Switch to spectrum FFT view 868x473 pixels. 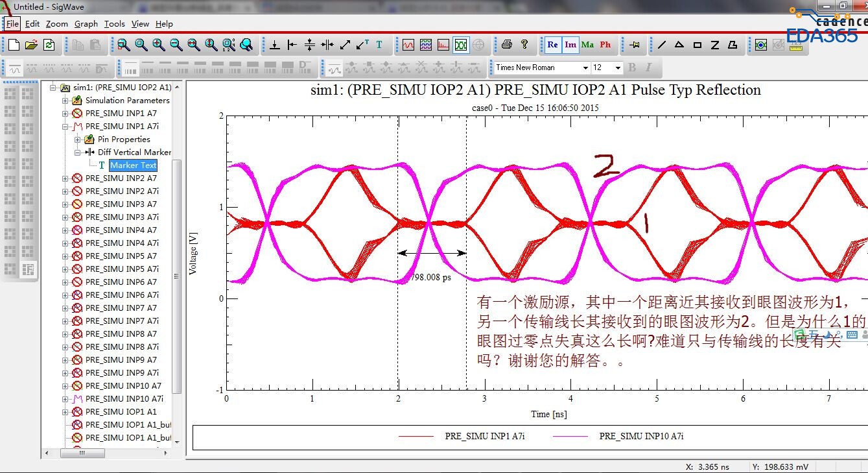(x=443, y=45)
